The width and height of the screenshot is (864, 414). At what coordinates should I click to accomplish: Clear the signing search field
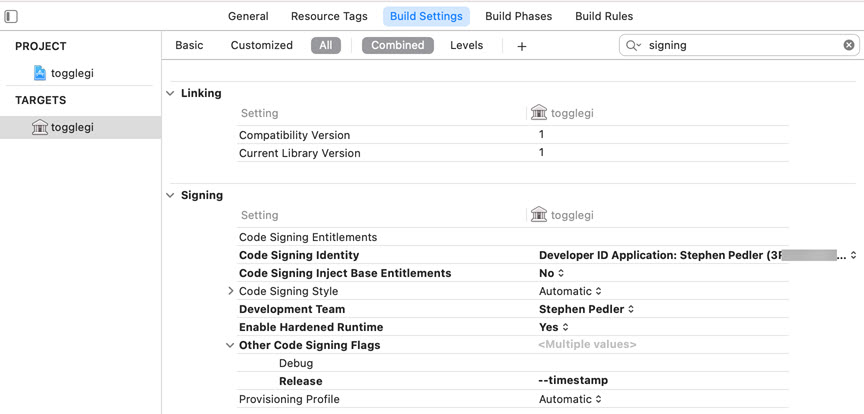[848, 45]
